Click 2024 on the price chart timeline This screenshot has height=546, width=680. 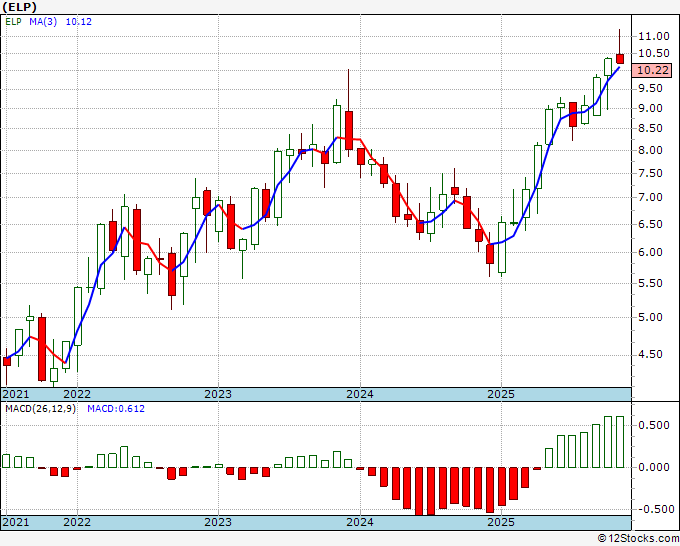click(x=360, y=394)
